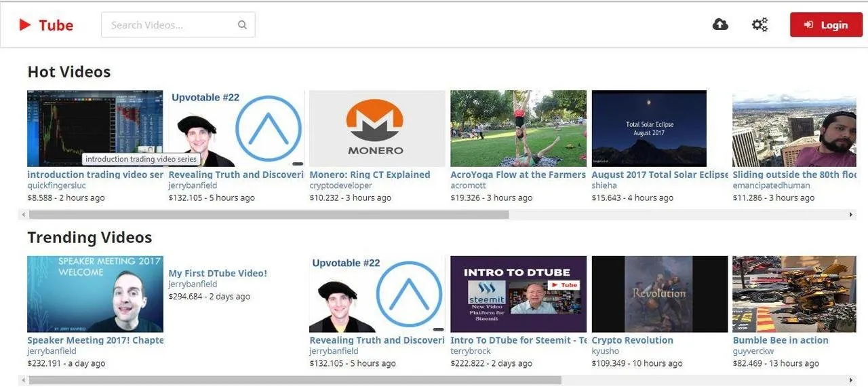Open the cloud upload icon
Image resolution: width=868 pixels, height=387 pixels.
tap(720, 24)
